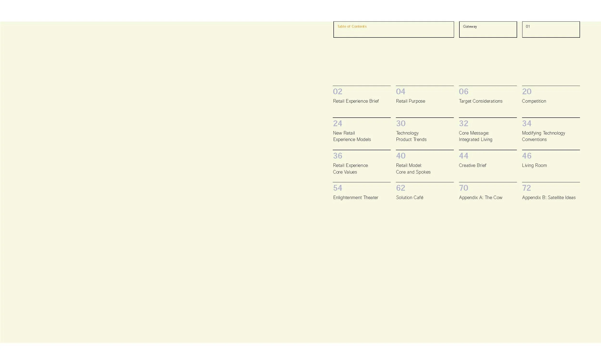Viewport: 601px width, 364px height.
Task: Open Technology Product Trends section
Action: [x=411, y=136]
